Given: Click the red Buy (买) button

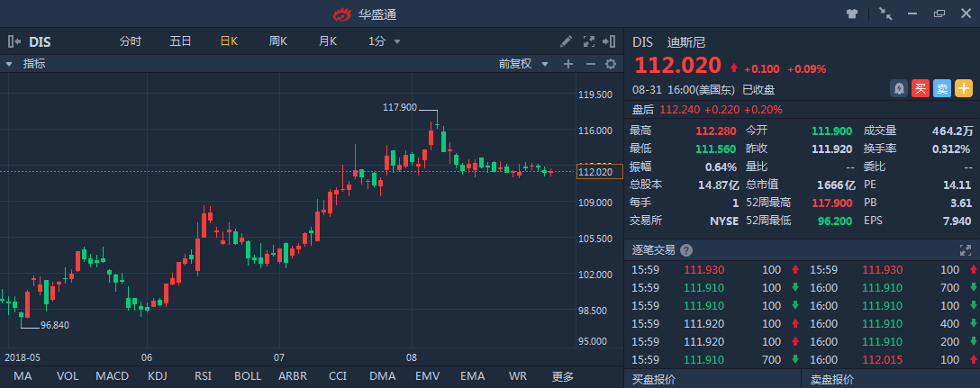Looking at the screenshot, I should [920, 89].
